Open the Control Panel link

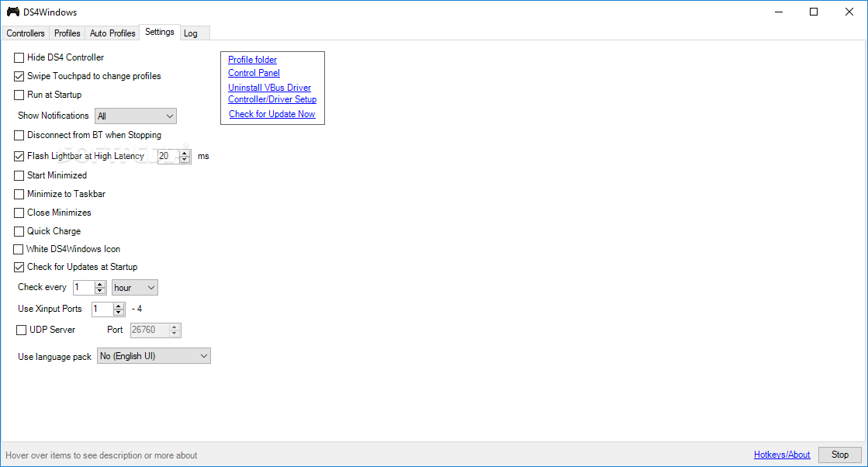point(254,73)
